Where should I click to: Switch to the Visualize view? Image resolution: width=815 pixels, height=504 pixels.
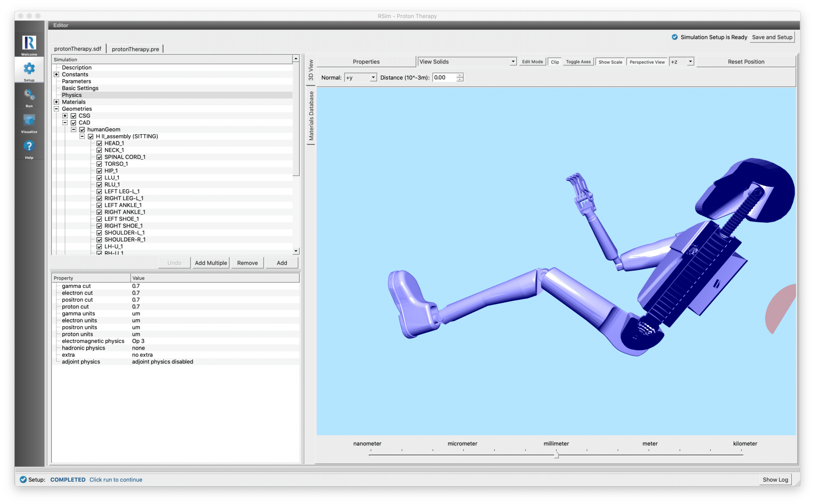pyautogui.click(x=29, y=123)
